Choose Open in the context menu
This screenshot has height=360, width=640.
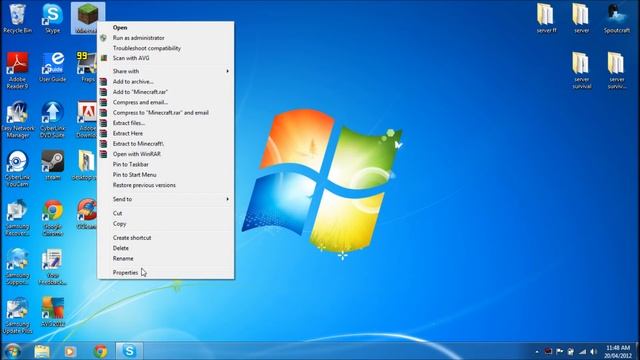click(x=166, y=27)
